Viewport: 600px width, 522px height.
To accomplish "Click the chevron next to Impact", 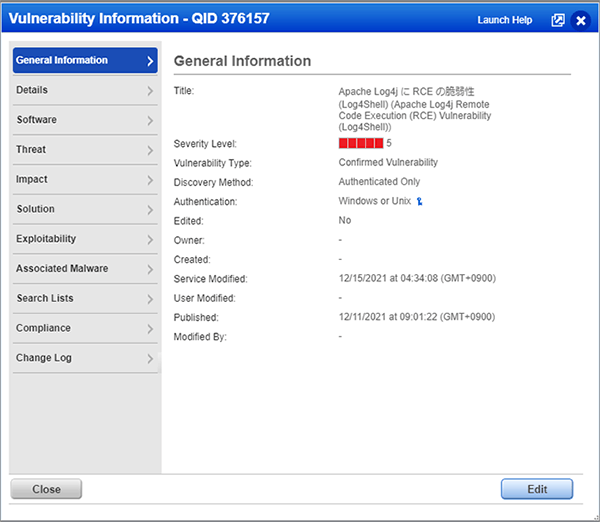I will click(150, 180).
